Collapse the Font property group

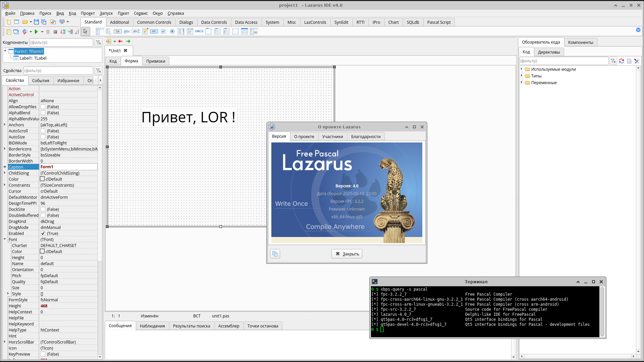pyautogui.click(x=5, y=239)
